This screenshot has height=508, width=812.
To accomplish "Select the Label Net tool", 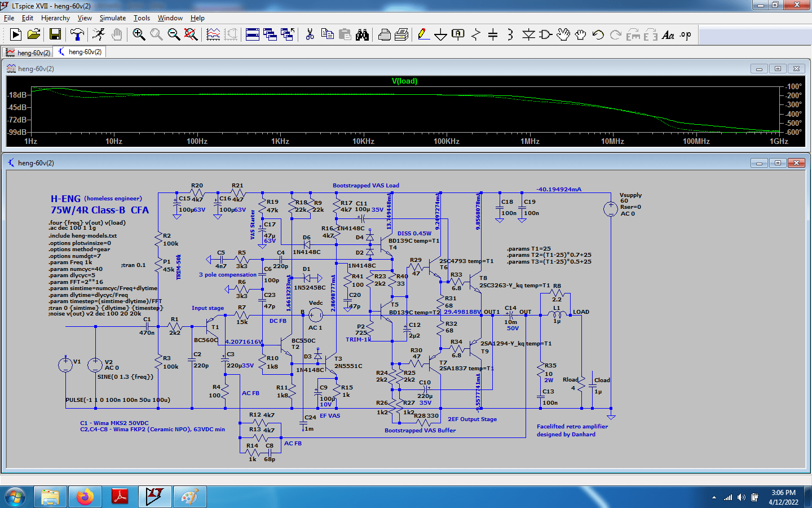I will (x=458, y=35).
